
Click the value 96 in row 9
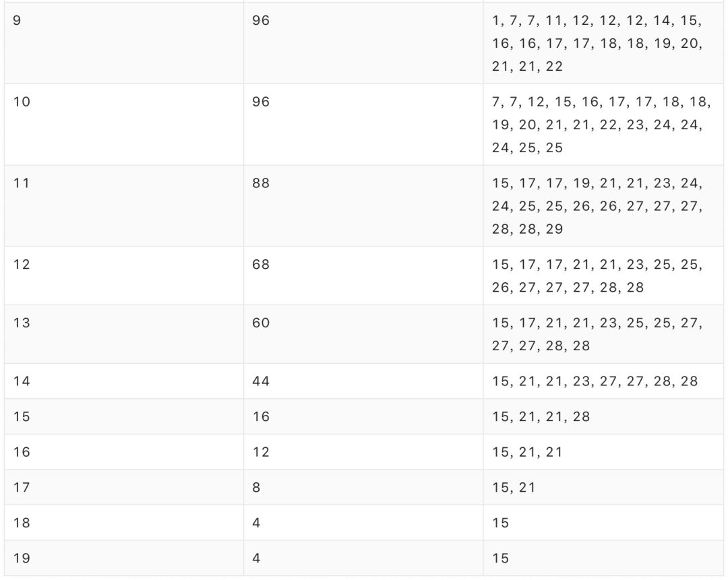coord(260,21)
